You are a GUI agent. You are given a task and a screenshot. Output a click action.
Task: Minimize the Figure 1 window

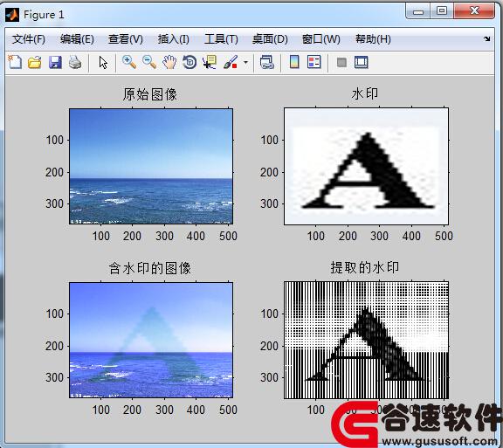tap(418, 12)
